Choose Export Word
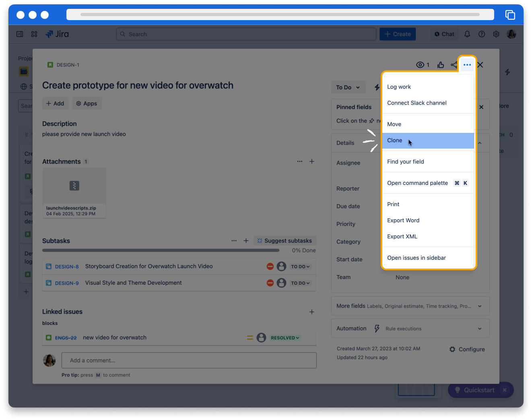532x420 pixels. [x=428, y=221]
